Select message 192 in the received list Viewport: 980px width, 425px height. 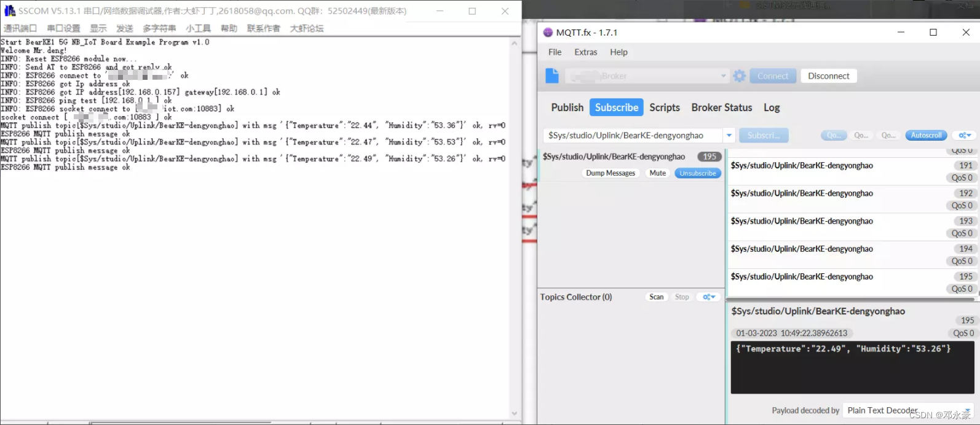point(852,199)
